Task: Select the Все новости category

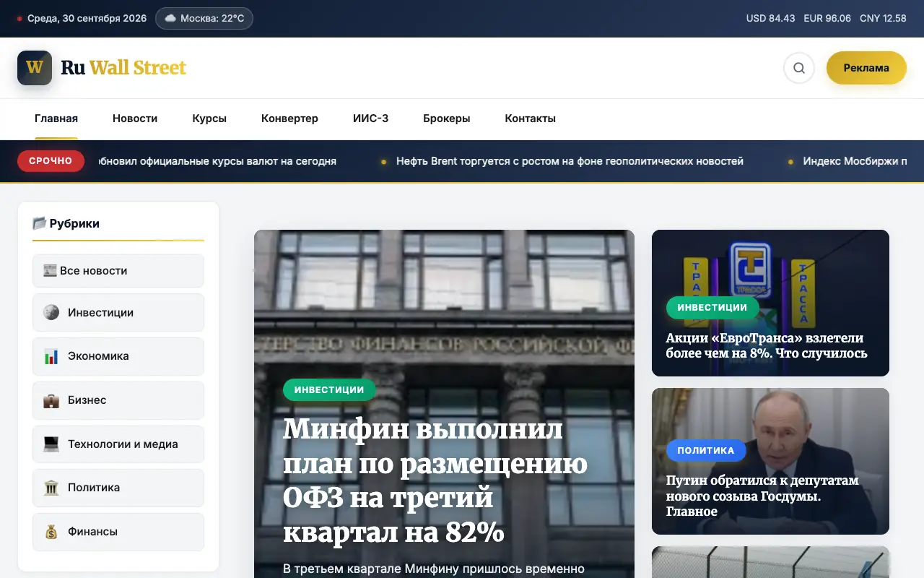Action: 118,271
